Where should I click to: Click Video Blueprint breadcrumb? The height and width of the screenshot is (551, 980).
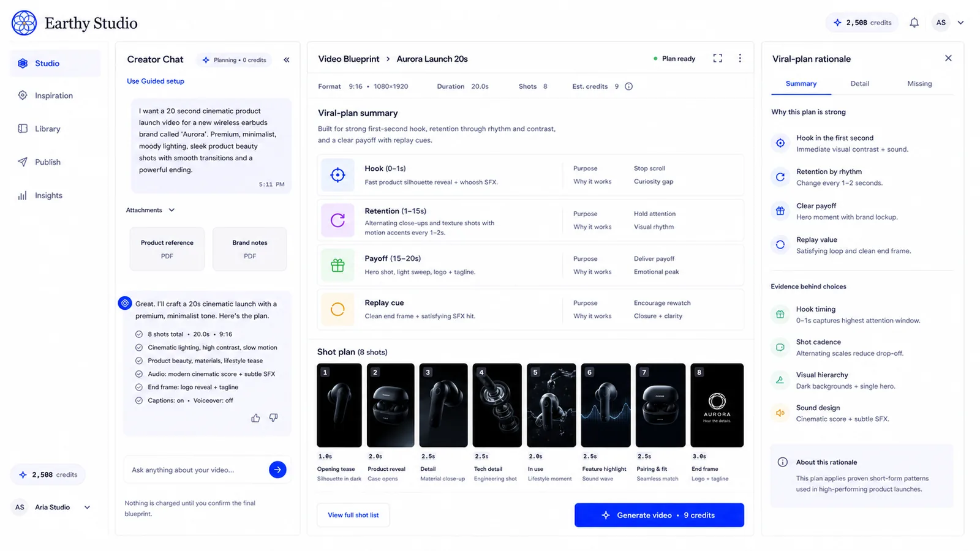(349, 59)
